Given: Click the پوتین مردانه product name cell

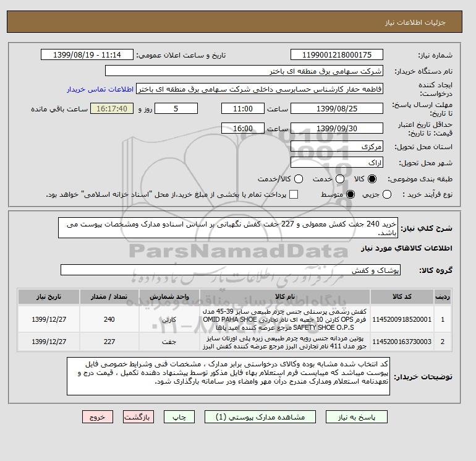Looking at the screenshot, I should click(x=285, y=342).
